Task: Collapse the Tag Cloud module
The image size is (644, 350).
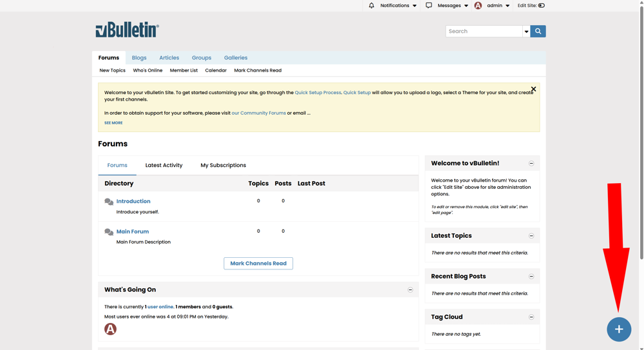Action: 531,317
